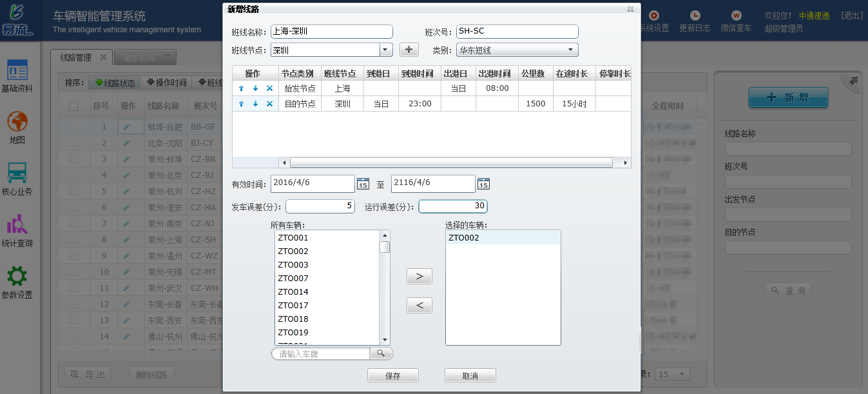
Task: Click the 取消 button
Action: pyautogui.click(x=470, y=376)
